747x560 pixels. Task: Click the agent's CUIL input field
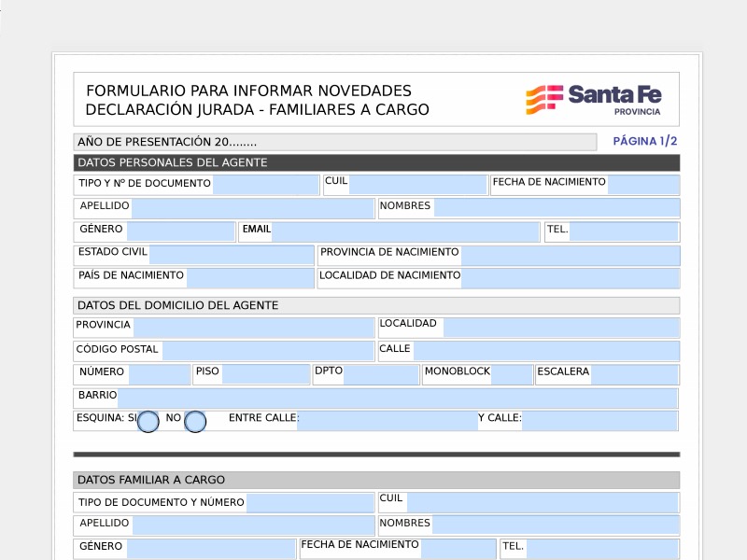417,185
